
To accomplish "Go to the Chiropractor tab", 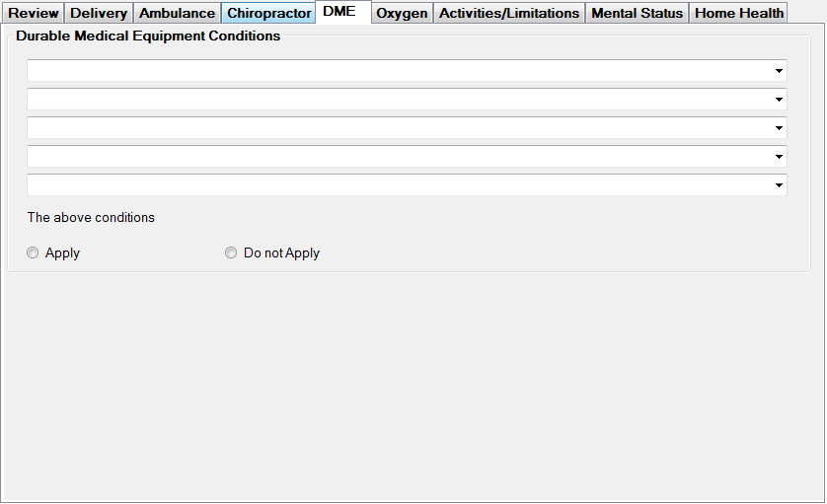I will (268, 13).
